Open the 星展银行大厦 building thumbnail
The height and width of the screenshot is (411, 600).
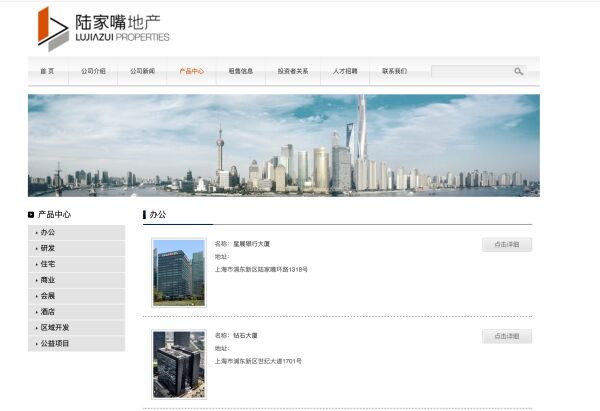179,272
